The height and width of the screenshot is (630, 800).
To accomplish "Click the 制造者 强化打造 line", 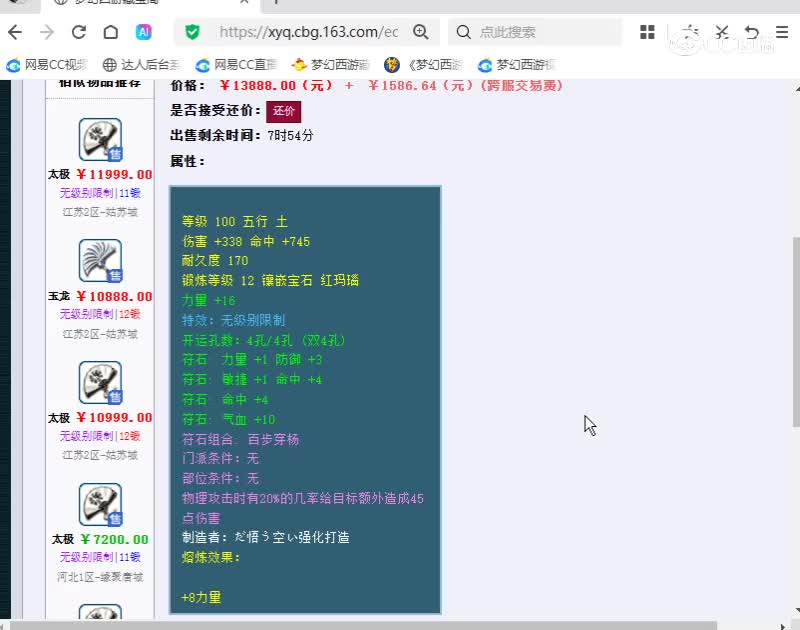I will point(266,537).
